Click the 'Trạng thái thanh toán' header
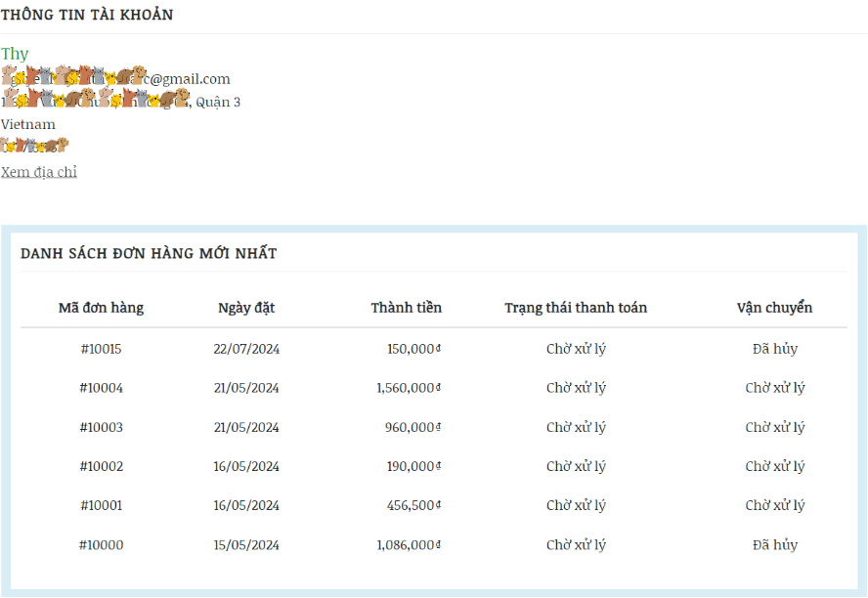The image size is (868, 598). [576, 308]
